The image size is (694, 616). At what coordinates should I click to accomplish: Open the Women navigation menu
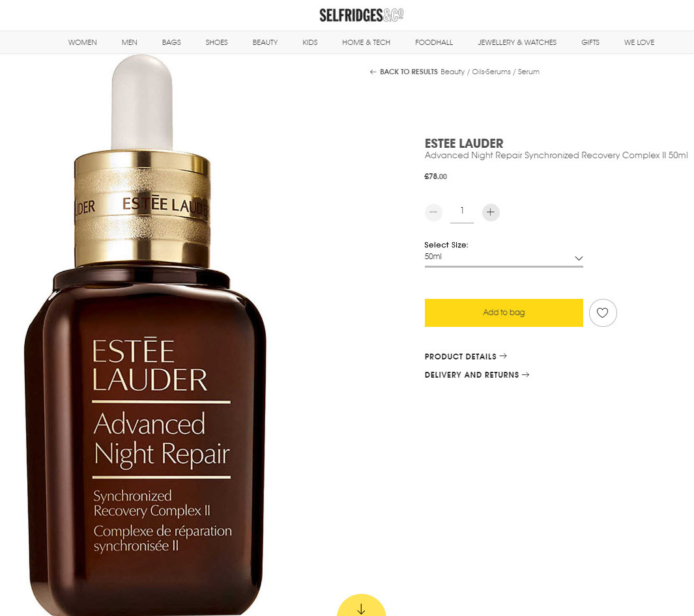tap(82, 42)
